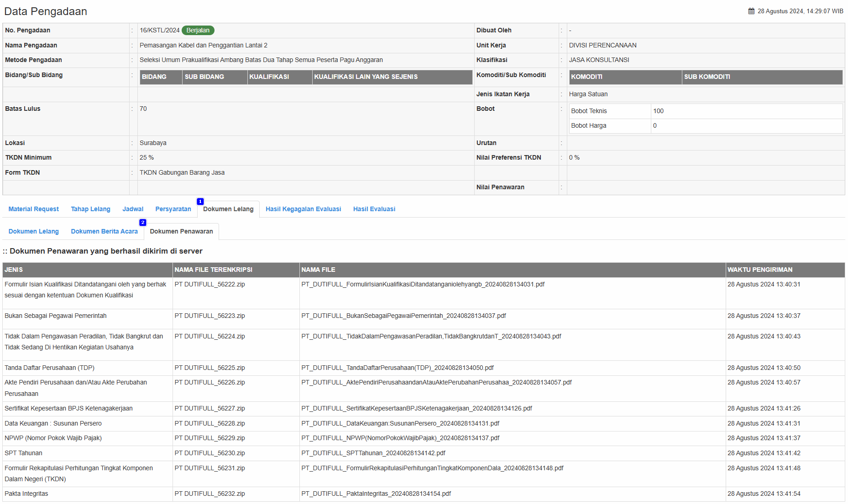
Task: Open the Dokumen Lelang sub-tab link
Action: click(33, 232)
